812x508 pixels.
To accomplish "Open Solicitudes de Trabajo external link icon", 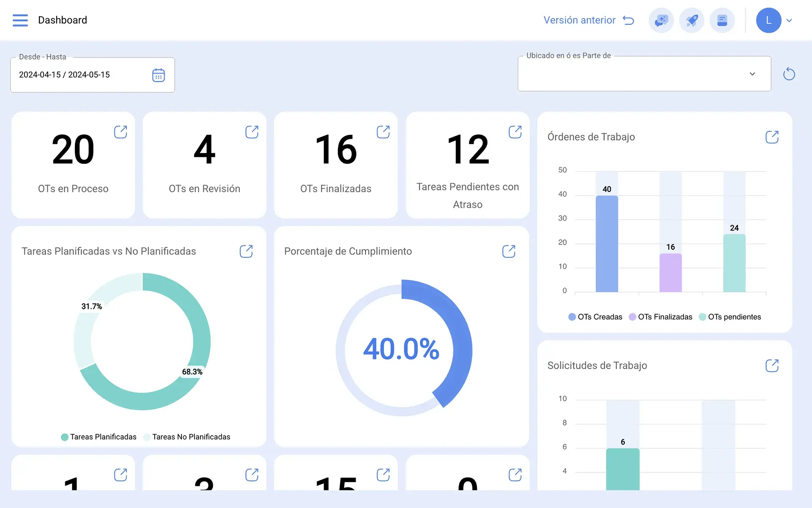I will 772,366.
